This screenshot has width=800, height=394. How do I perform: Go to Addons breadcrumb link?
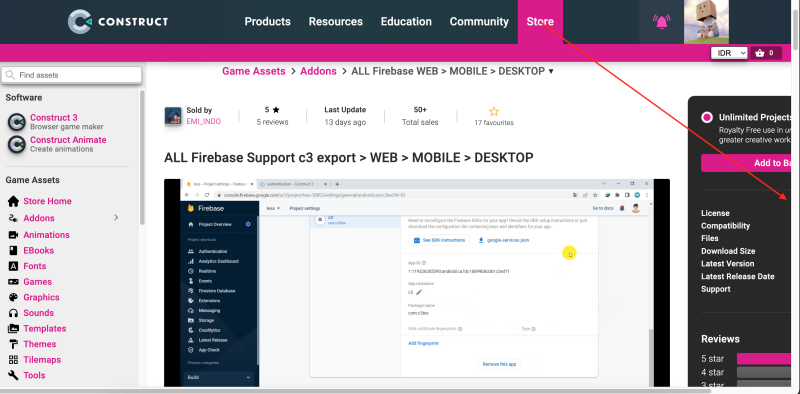click(x=318, y=71)
